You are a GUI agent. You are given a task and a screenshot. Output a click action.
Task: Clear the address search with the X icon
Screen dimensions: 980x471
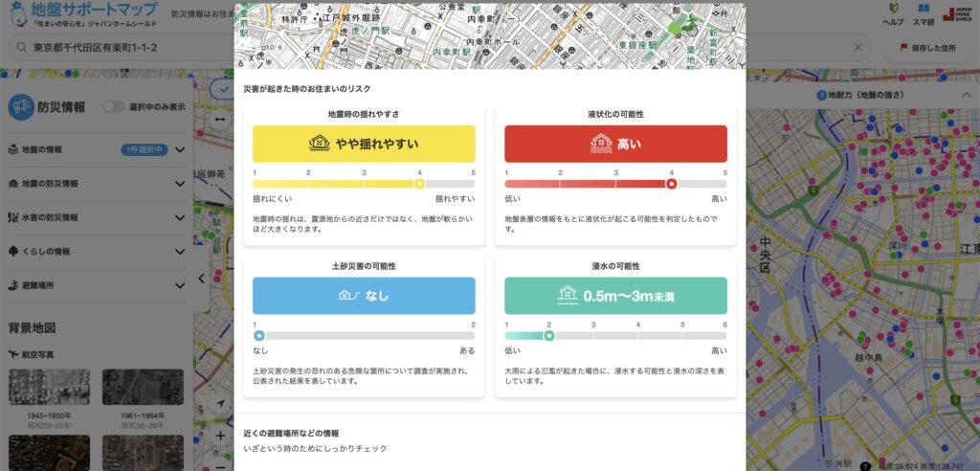click(857, 48)
